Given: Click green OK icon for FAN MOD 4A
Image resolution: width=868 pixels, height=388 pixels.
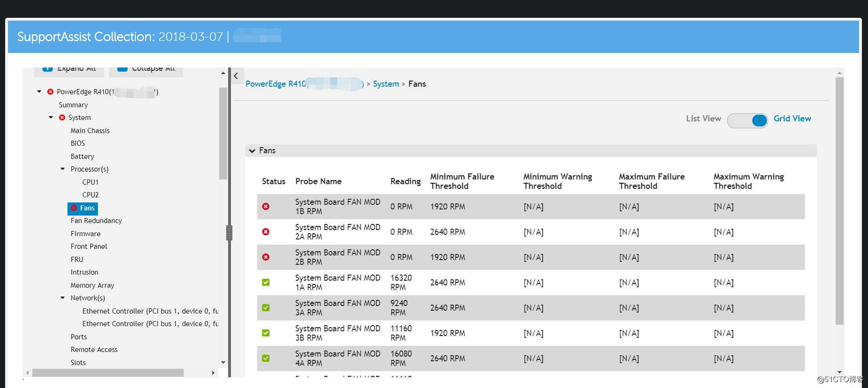Looking at the screenshot, I should click(266, 358).
